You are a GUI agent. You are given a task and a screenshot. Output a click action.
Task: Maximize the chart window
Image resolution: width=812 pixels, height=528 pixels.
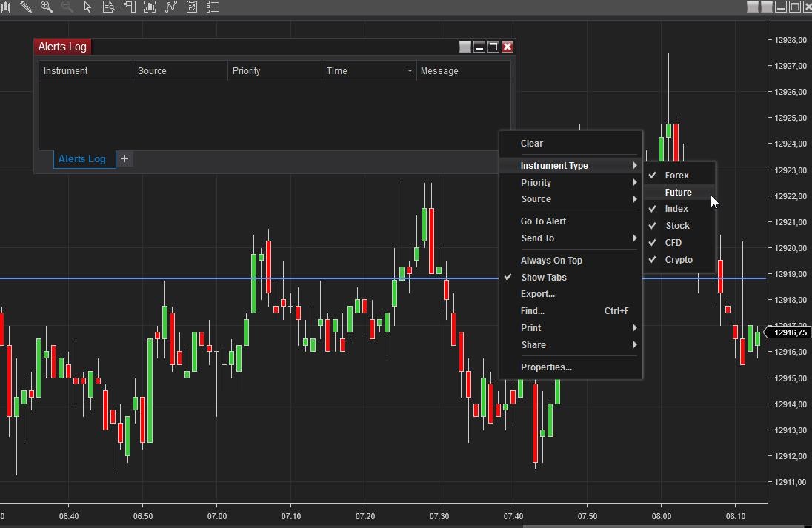pyautogui.click(x=794, y=6)
